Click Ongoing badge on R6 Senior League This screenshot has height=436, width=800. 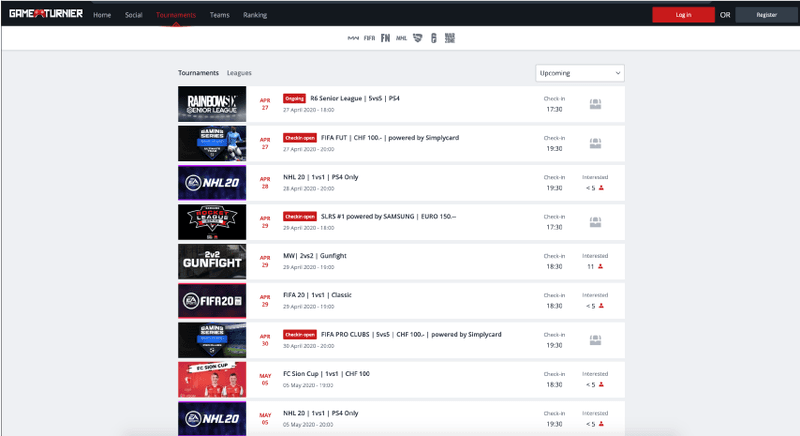pyautogui.click(x=294, y=98)
